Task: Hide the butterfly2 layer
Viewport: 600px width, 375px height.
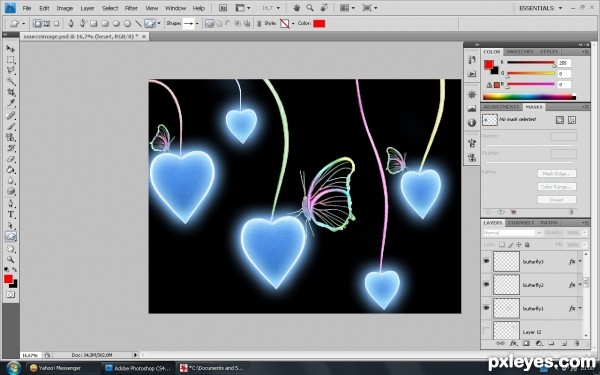Action: [x=486, y=285]
